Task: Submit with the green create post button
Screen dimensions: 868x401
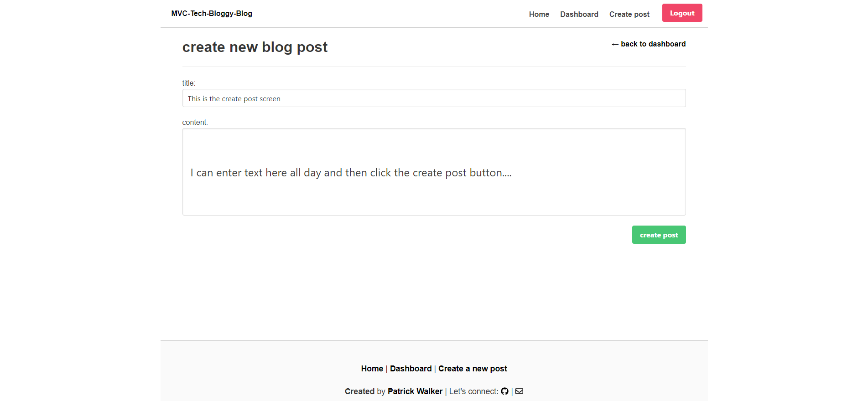Action: (659, 235)
